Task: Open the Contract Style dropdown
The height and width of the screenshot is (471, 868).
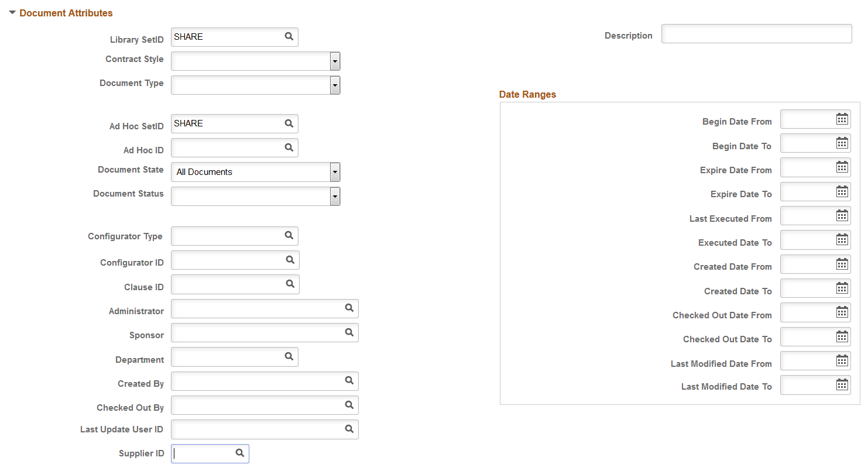Action: [x=335, y=61]
